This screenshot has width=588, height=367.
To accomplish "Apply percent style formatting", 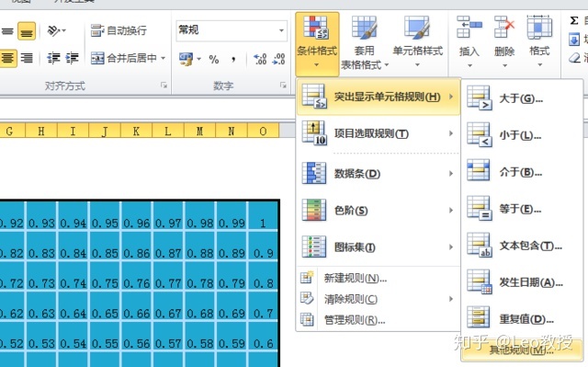I will [214, 59].
